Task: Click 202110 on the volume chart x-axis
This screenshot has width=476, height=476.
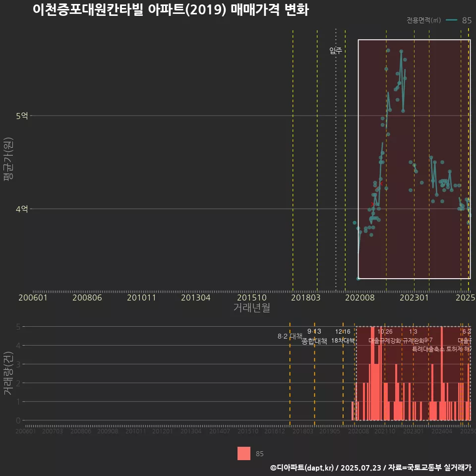Action: (385, 431)
